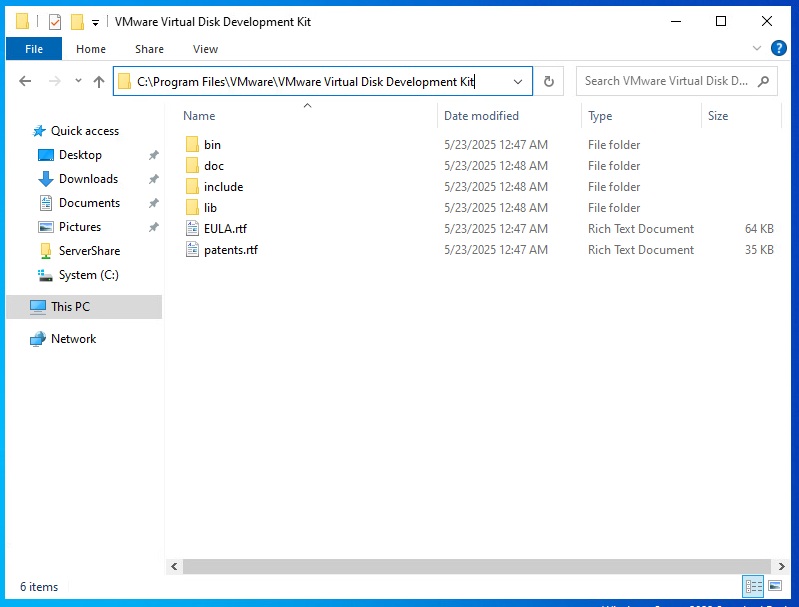Click the title bar folder icon
The image size is (799, 607).
22,21
